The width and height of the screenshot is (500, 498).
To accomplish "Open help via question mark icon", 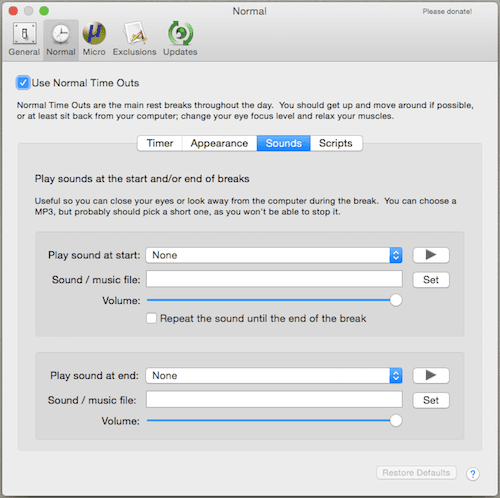I will (473, 474).
